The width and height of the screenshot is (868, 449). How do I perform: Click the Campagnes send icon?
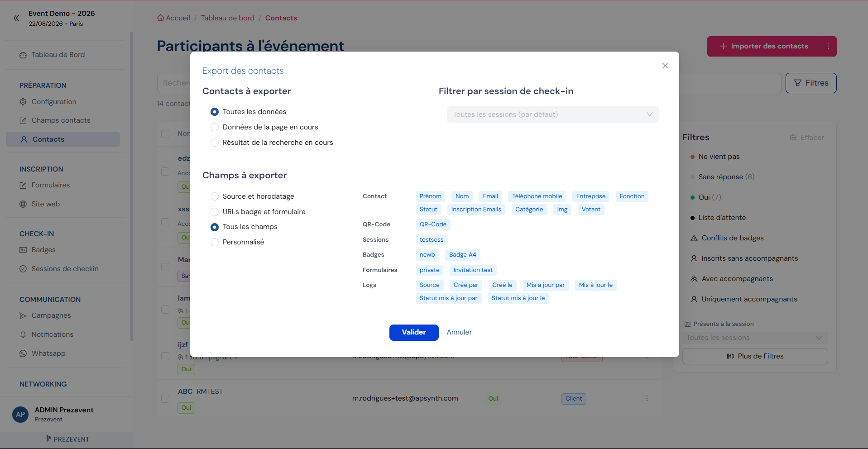pyautogui.click(x=23, y=315)
